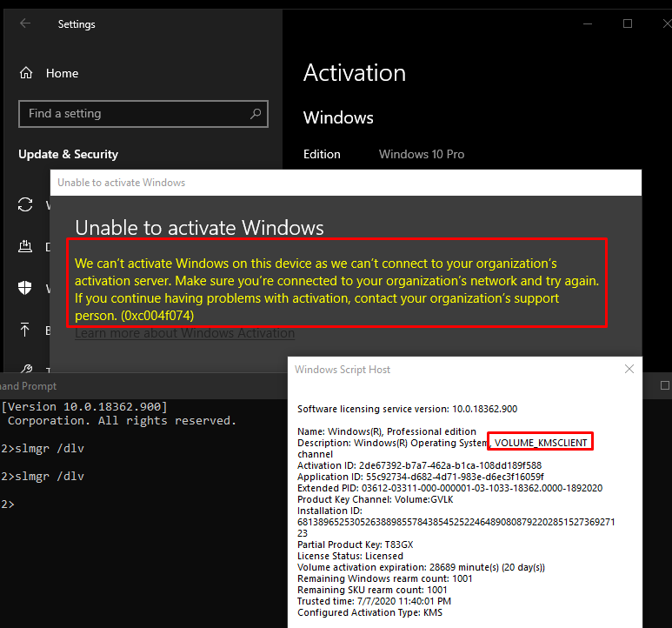Minimize the Settings window
The height and width of the screenshot is (628, 672).
point(588,24)
